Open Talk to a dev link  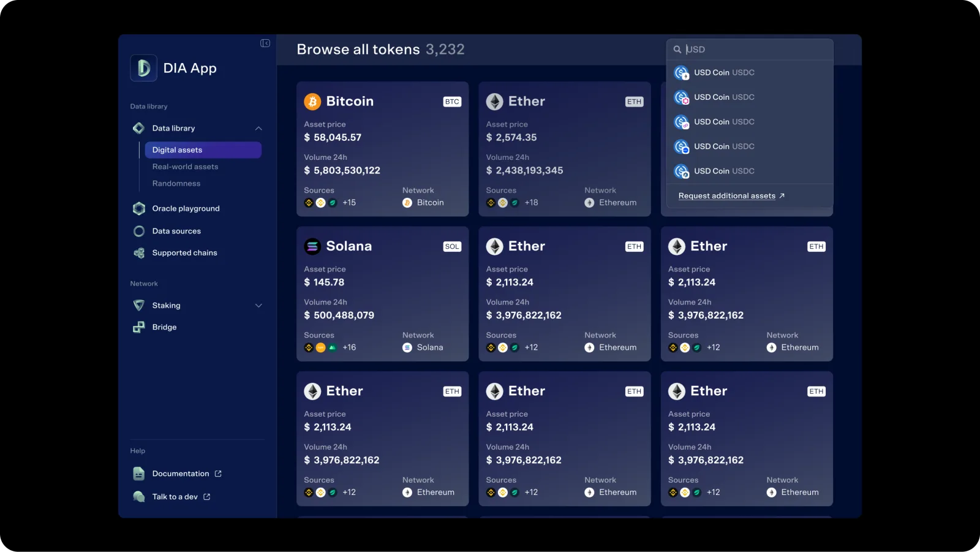click(x=175, y=497)
